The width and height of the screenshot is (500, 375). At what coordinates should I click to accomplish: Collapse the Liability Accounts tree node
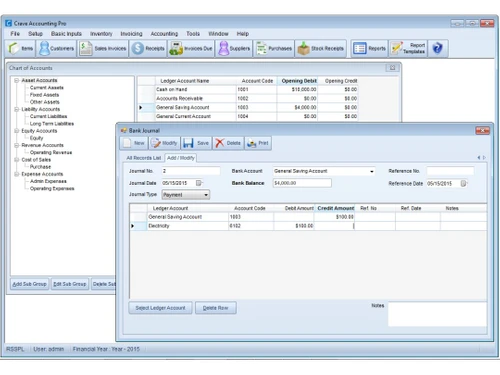pyautogui.click(x=16, y=109)
